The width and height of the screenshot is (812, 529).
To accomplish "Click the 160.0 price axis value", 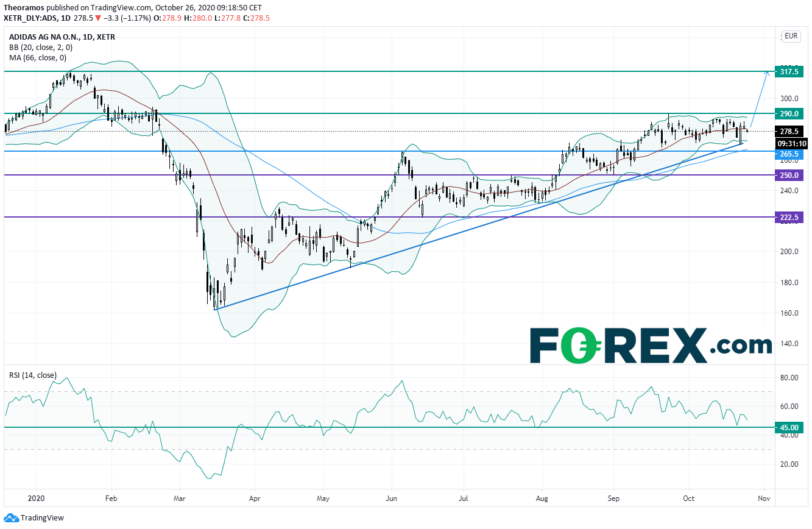I will click(x=789, y=313).
